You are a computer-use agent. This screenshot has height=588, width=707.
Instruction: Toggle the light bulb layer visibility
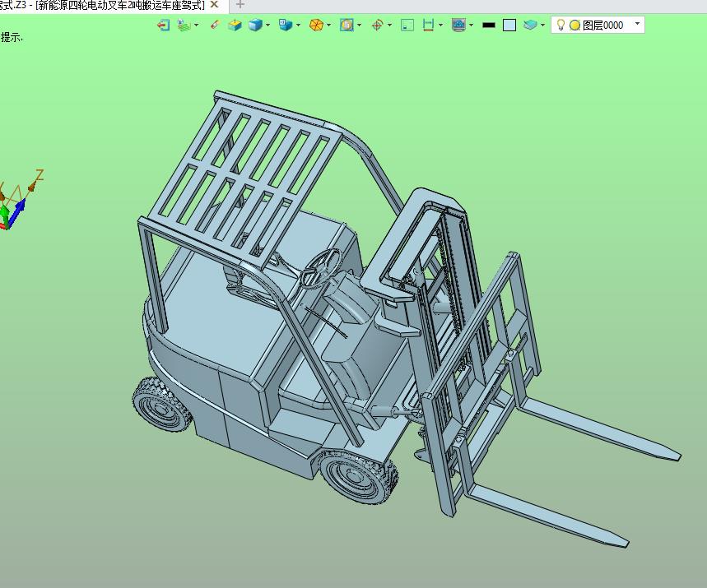click(x=561, y=25)
